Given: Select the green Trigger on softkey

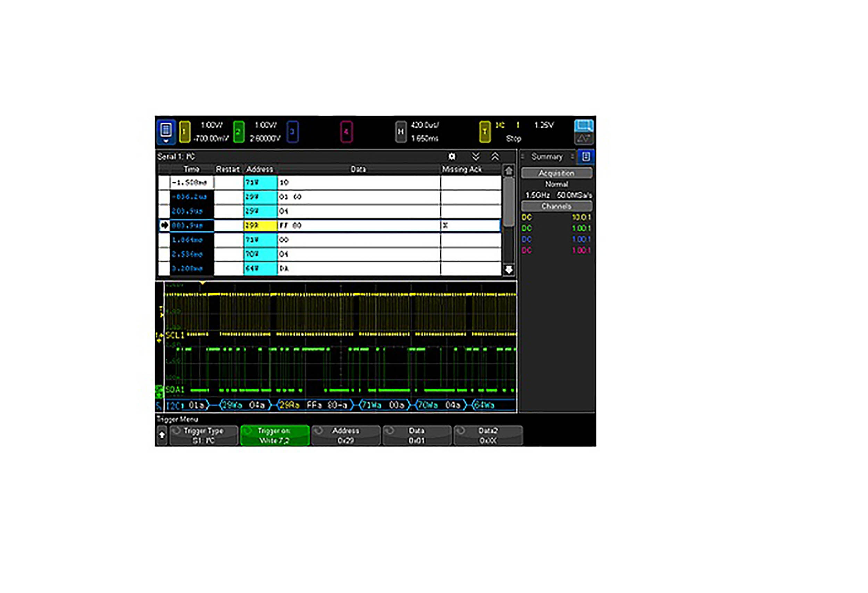Looking at the screenshot, I should tap(275, 435).
